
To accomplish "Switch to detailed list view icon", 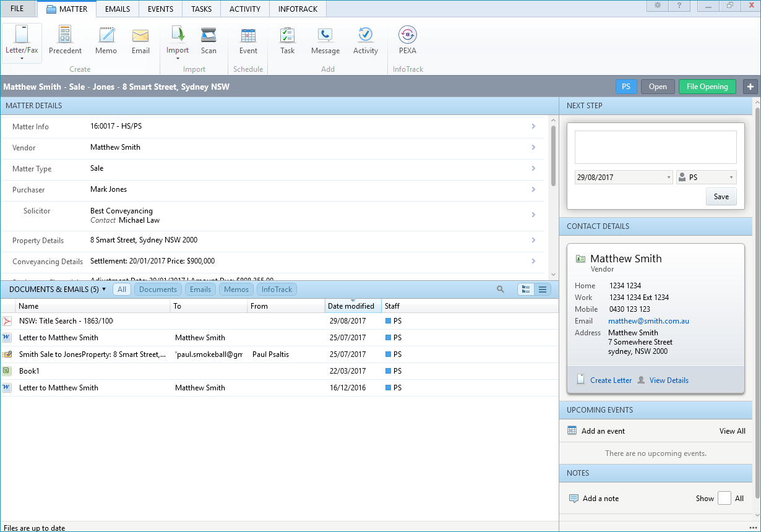I will pos(525,289).
